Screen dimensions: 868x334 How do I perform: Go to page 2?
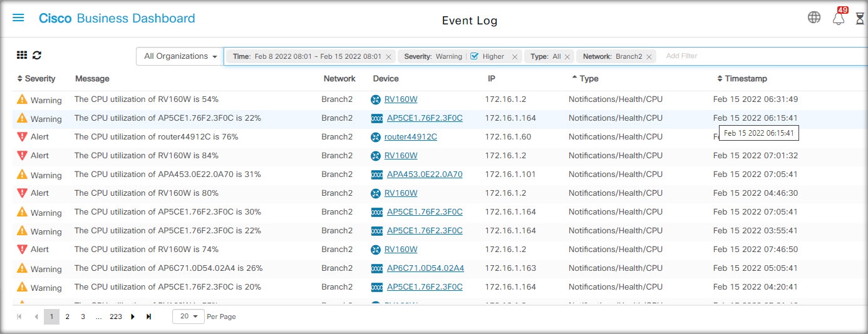coord(67,316)
